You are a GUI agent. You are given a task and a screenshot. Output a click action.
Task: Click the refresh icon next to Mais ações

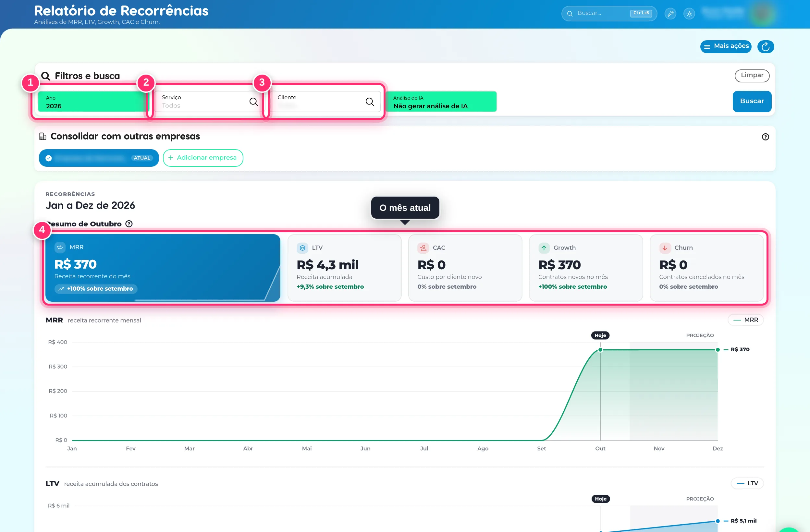(766, 47)
